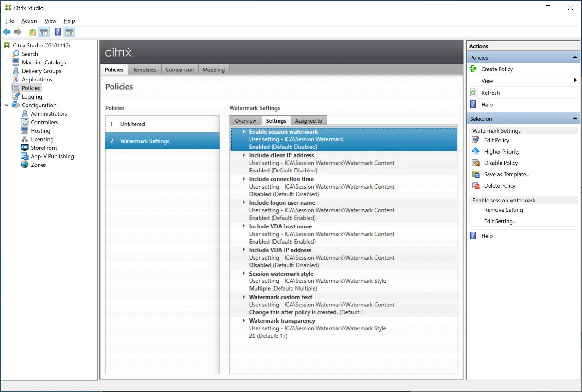
Task: Switch to the Templates tab
Action: coord(145,69)
